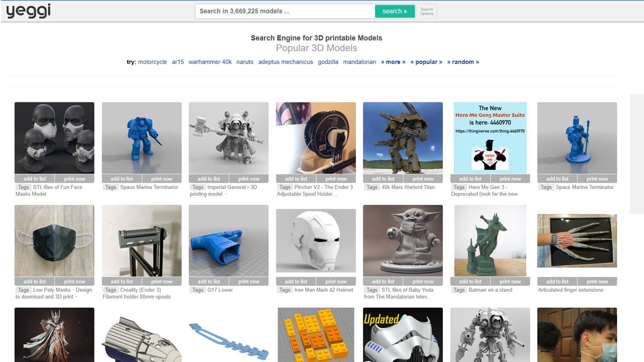Image resolution: width=644 pixels, height=362 pixels.
Task: Open the 'Iron Man Mark 42 Helmet' title
Action: [324, 290]
